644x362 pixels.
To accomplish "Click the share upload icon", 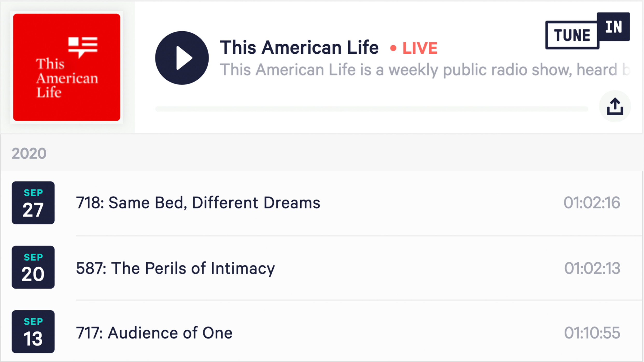I will pyautogui.click(x=615, y=106).
